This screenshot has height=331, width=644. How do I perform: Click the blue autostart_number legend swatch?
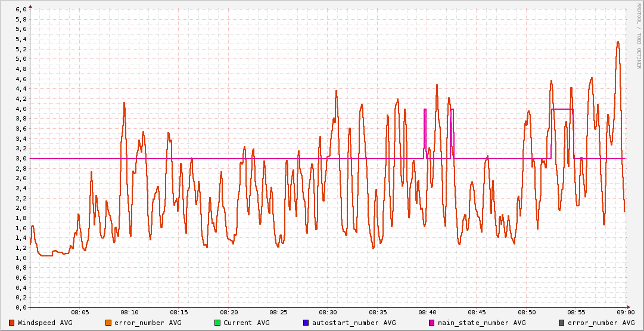(306, 323)
